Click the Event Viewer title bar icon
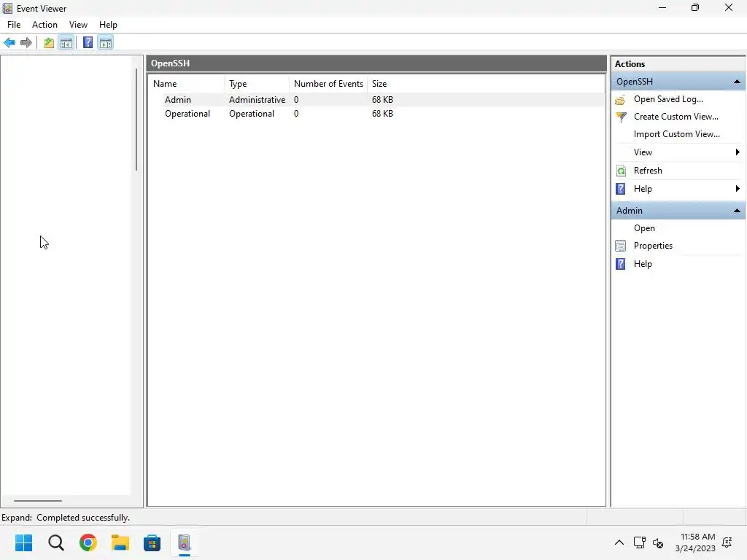 pos(7,8)
